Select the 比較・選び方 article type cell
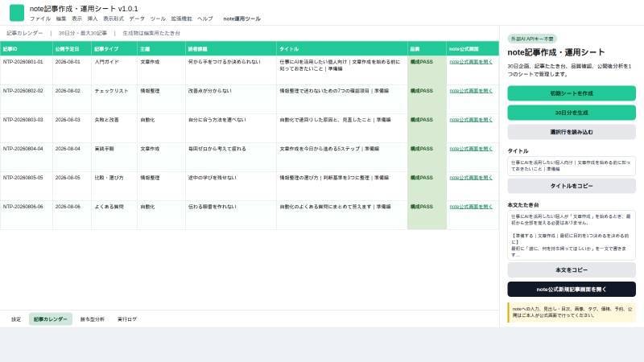Image resolution: width=644 pixels, height=362 pixels. 114,186
